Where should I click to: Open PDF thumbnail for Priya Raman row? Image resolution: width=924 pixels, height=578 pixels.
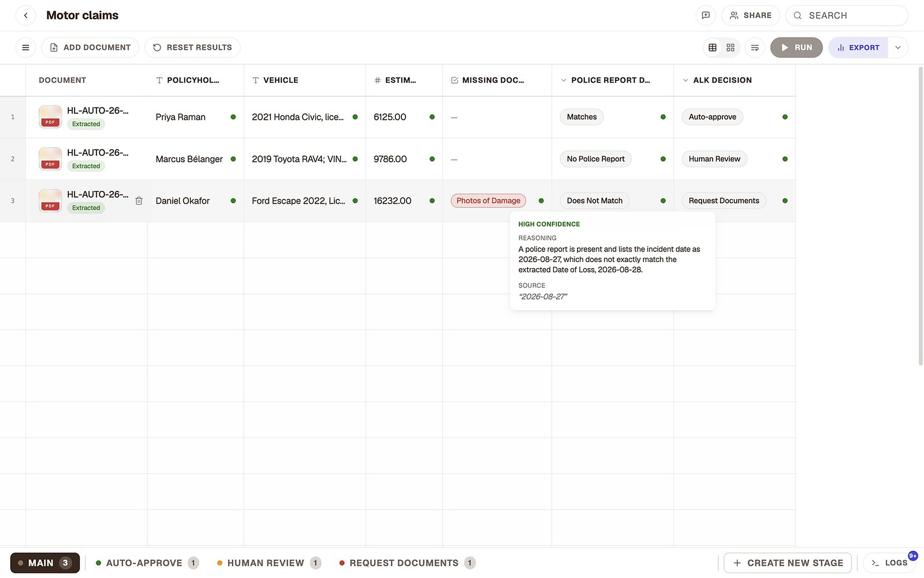pos(50,117)
